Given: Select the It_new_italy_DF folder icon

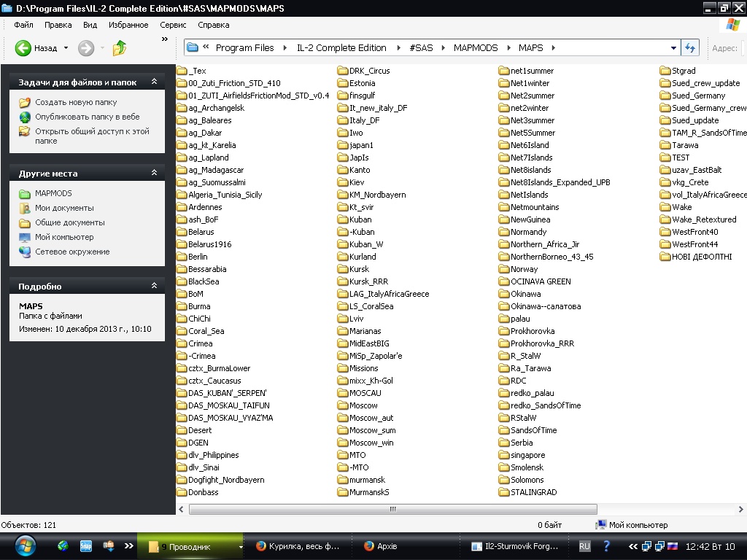Looking at the screenshot, I should pyautogui.click(x=343, y=108).
